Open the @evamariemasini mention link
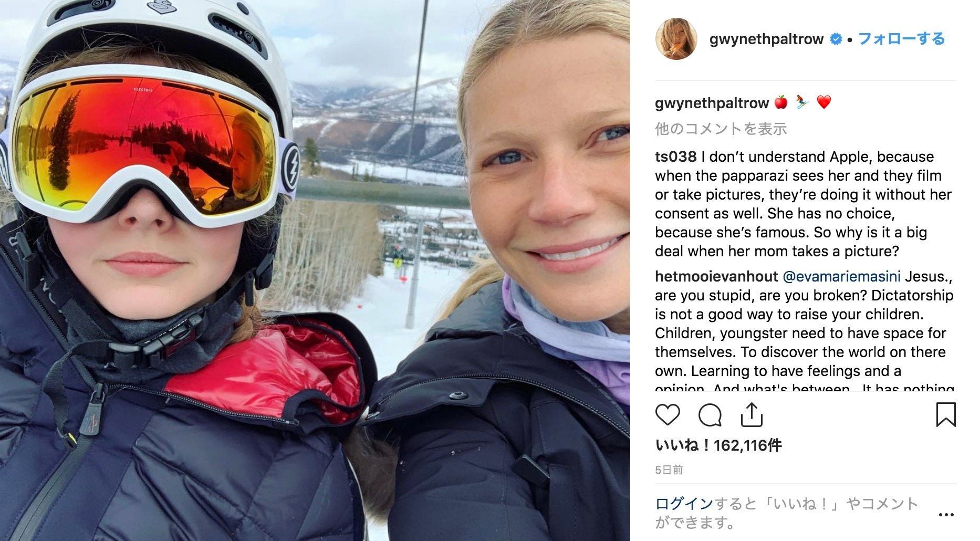Screen dimensions: 980x541 point(841,276)
